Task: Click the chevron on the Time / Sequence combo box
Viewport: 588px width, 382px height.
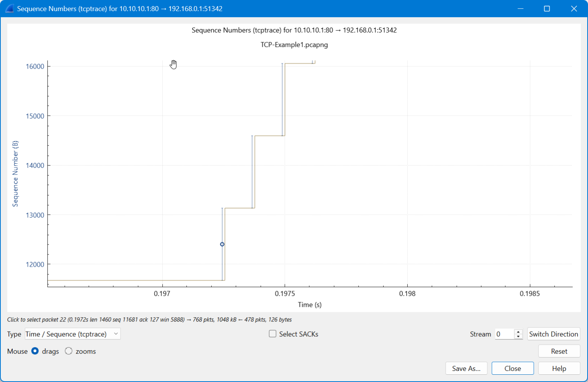Action: [x=116, y=334]
